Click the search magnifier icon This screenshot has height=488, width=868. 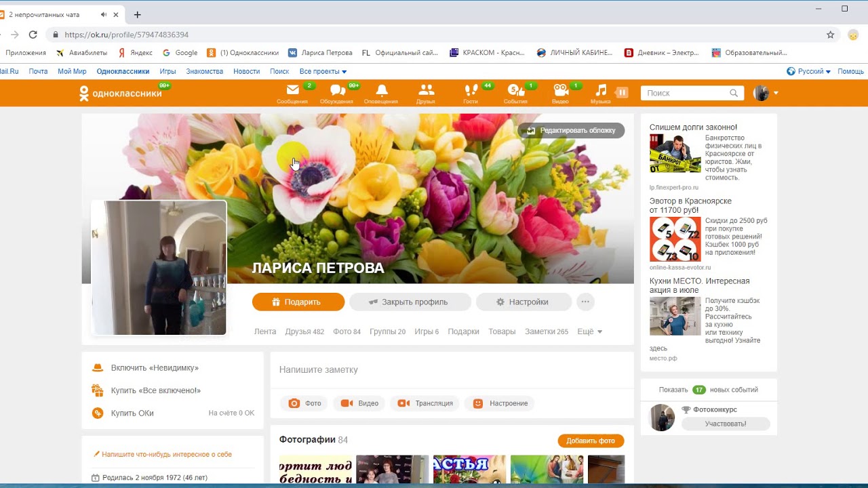pos(734,93)
